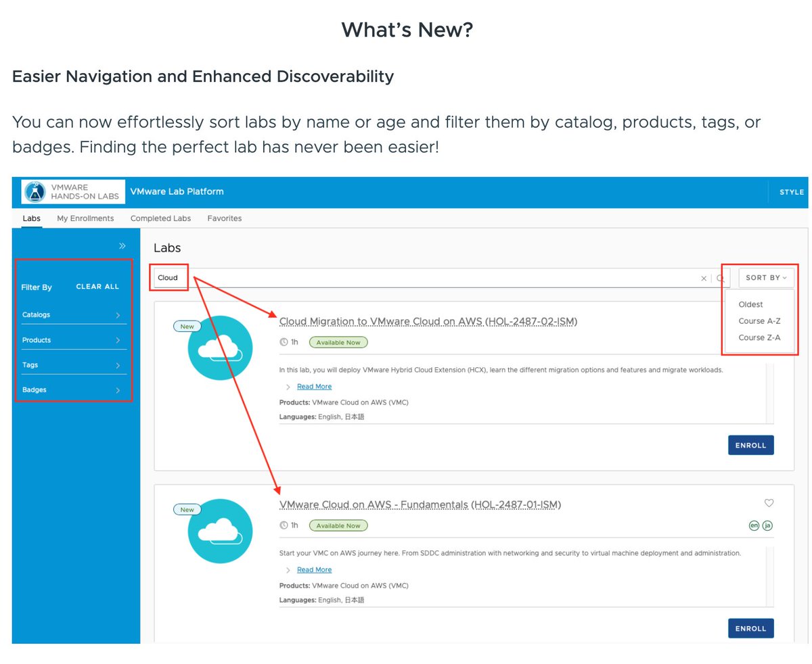The image size is (812, 664).
Task: Click the 'en' language badge
Action: click(x=754, y=525)
